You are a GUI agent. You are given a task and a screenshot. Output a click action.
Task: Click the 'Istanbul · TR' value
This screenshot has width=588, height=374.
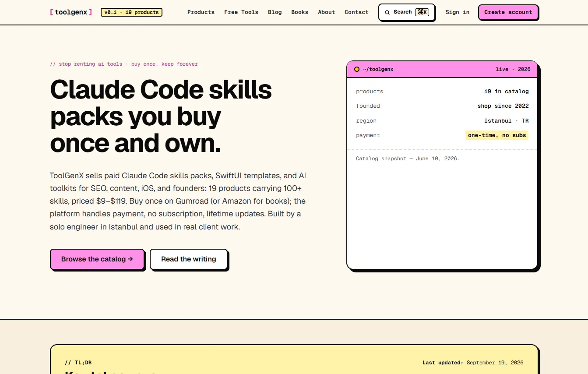coord(507,121)
